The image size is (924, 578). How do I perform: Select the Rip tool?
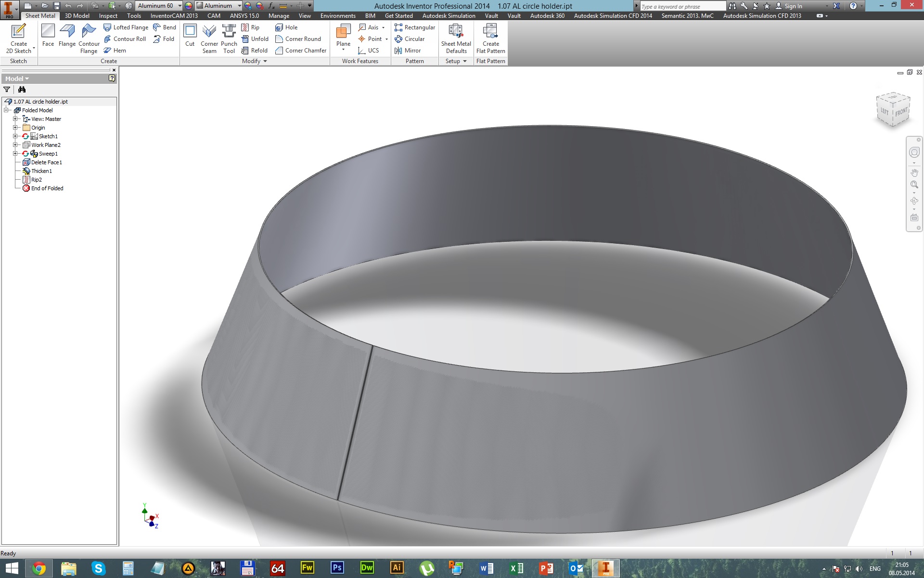tap(250, 27)
